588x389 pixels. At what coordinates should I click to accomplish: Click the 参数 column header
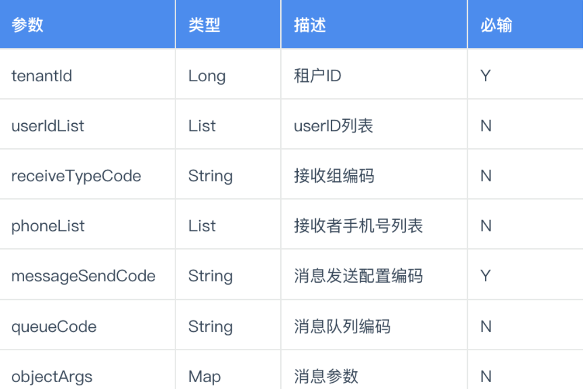pyautogui.click(x=27, y=25)
